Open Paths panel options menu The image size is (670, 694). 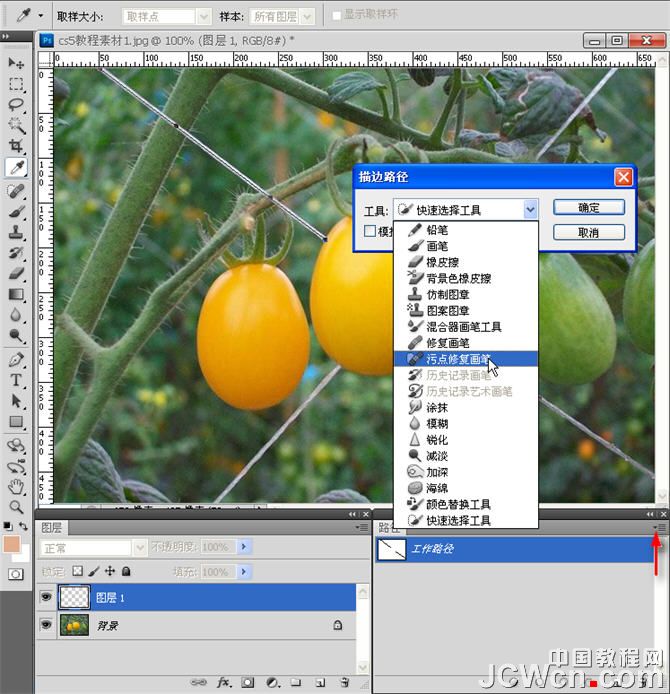659,527
